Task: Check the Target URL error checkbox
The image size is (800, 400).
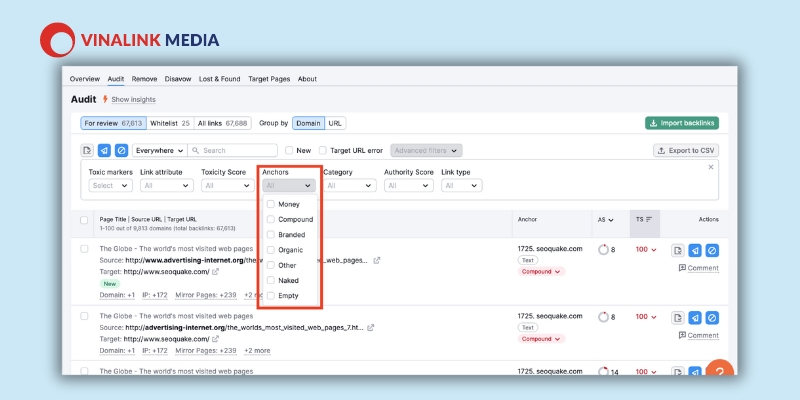Action: [322, 151]
